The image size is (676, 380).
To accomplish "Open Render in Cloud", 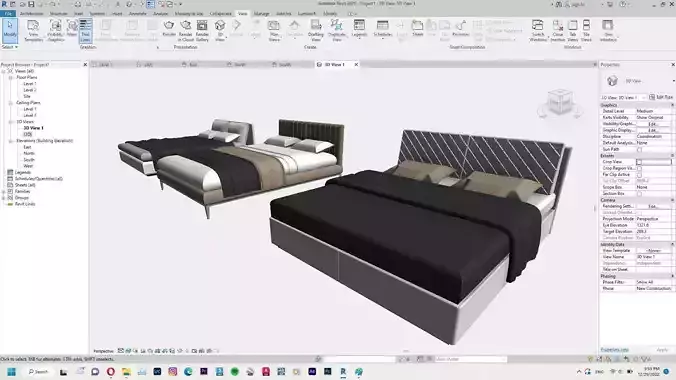I will click(185, 30).
